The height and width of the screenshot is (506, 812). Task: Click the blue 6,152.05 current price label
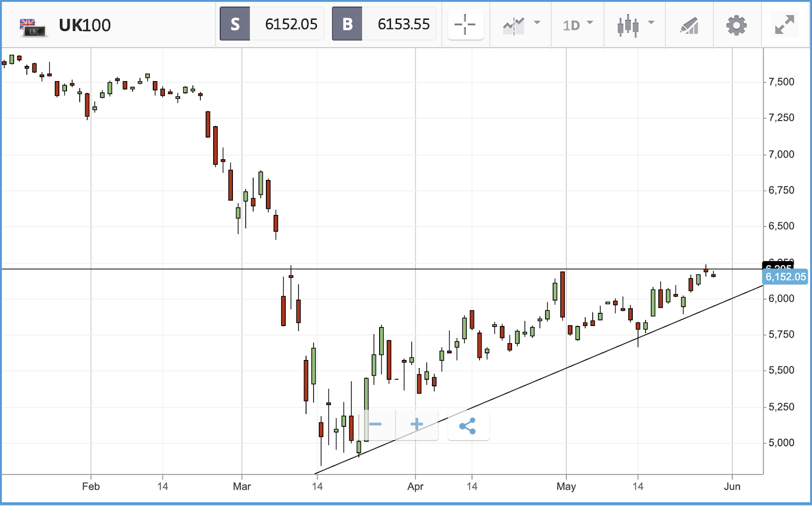(x=785, y=277)
